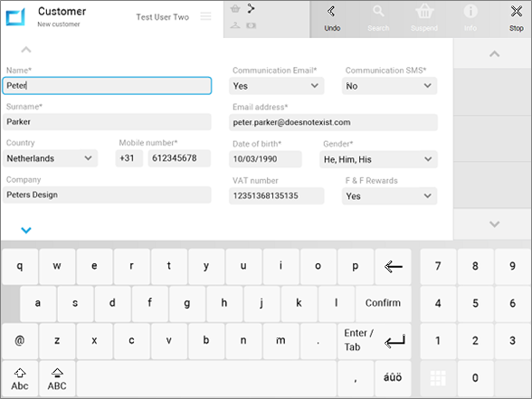Tap the numeric 5 key
This screenshot has height=399, width=532.
[475, 303]
